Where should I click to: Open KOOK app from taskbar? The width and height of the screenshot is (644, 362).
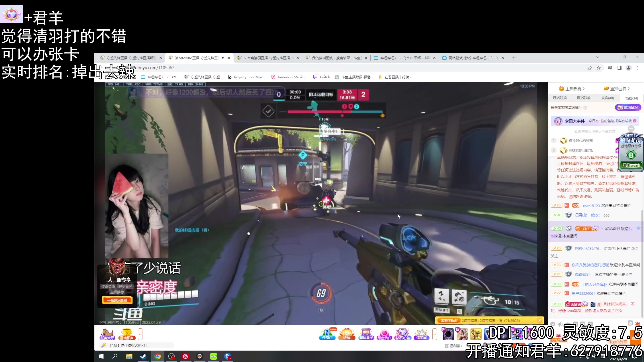point(214,356)
